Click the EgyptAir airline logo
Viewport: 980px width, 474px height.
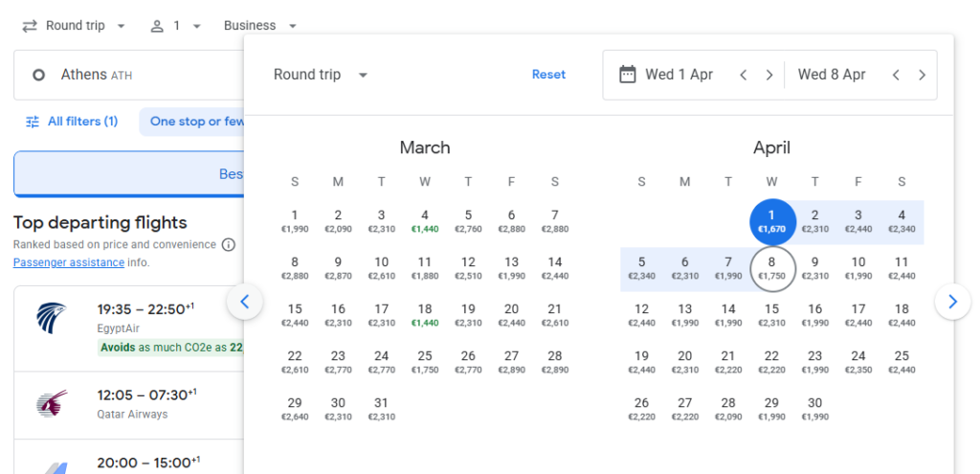click(x=52, y=318)
